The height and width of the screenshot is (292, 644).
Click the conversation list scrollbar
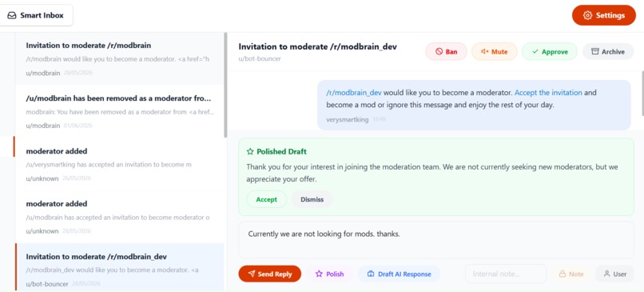[x=225, y=85]
